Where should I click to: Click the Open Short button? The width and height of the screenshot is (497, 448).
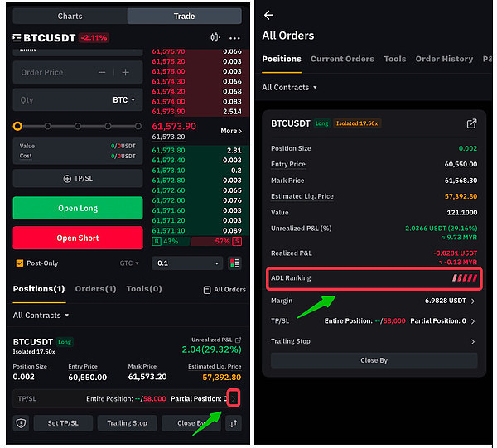[x=78, y=238]
